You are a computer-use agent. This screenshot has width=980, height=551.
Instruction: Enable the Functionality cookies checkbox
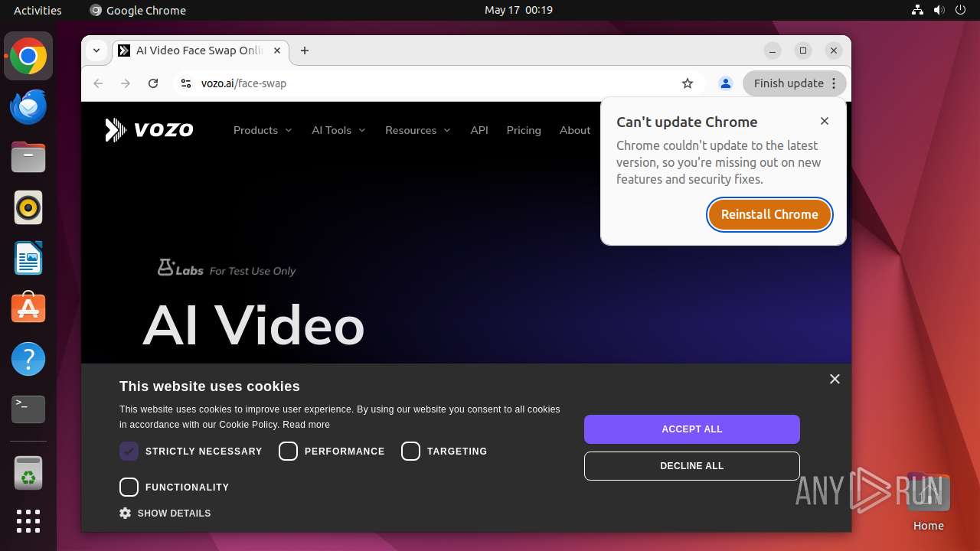point(129,487)
